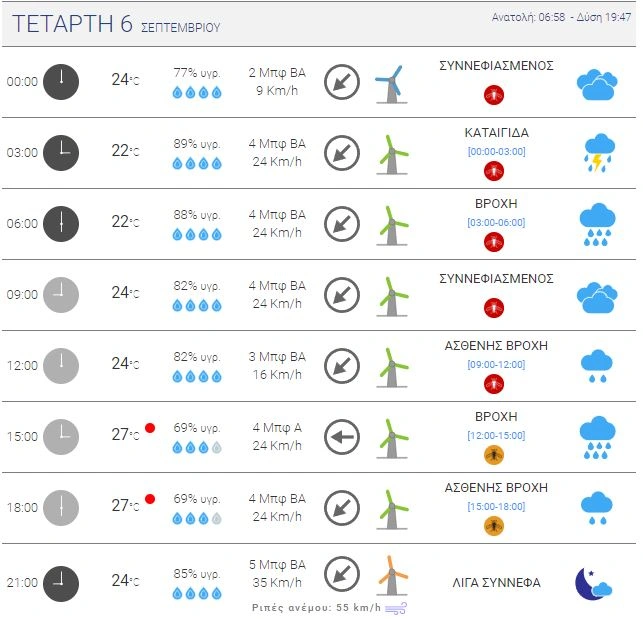Click the humidity droplets at 15:00
Image resolution: width=643 pixels, height=619 pixels.
196,447
